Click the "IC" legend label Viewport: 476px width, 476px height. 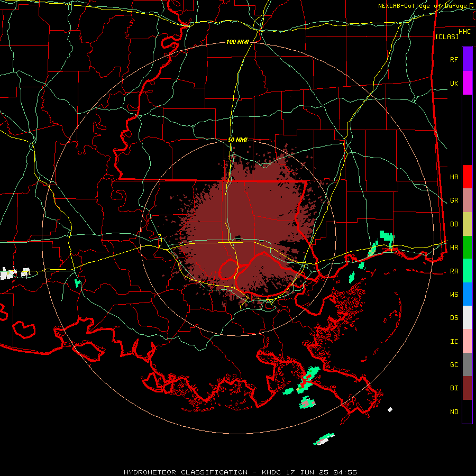[x=454, y=342]
